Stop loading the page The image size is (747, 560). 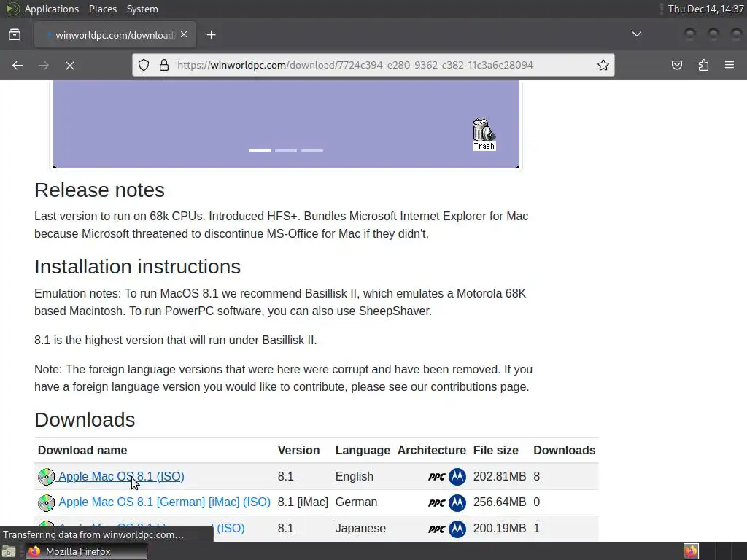click(70, 65)
